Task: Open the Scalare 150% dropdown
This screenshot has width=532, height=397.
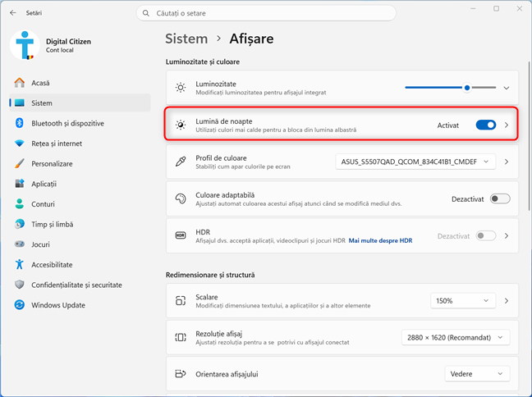Action: point(463,301)
